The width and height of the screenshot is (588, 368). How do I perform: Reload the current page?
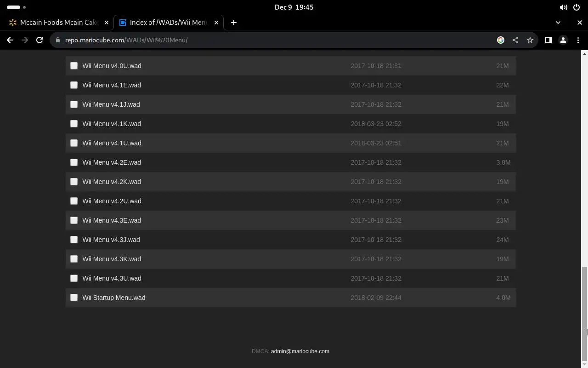[x=40, y=40]
